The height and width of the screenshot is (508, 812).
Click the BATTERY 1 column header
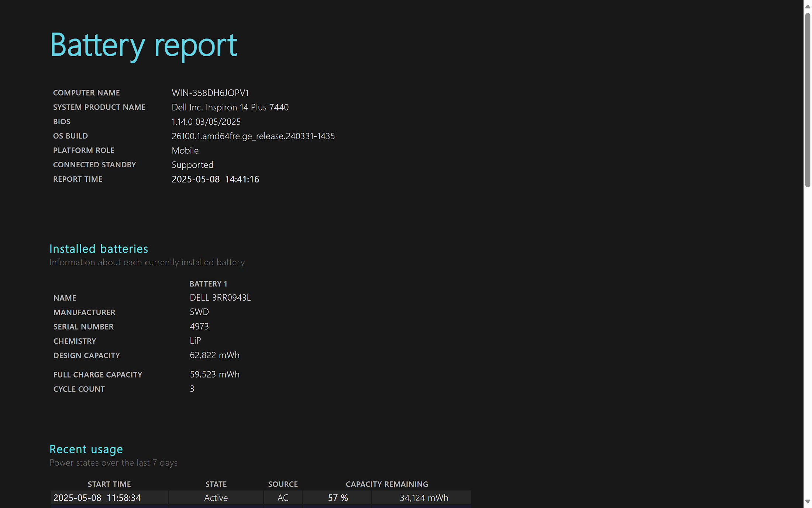point(208,284)
